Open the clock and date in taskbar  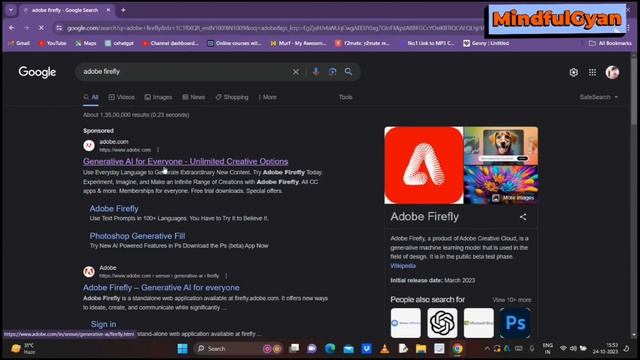coord(606,349)
